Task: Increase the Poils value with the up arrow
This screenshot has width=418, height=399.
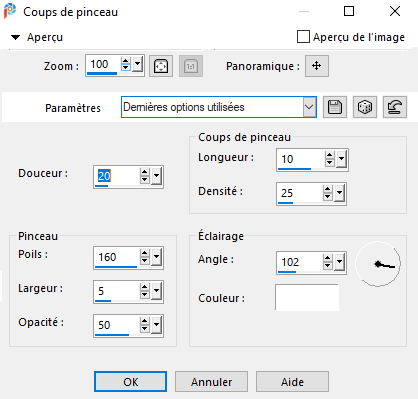Action: pyautogui.click(x=144, y=253)
